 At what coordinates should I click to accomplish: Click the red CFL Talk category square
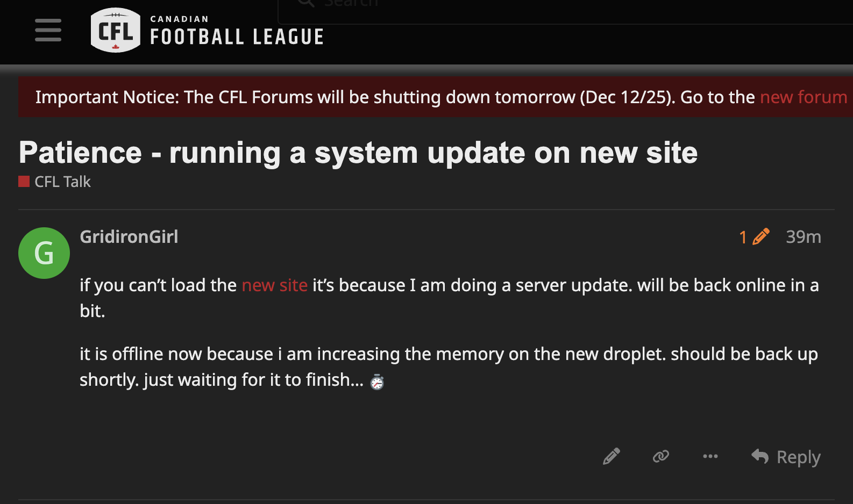click(x=24, y=182)
